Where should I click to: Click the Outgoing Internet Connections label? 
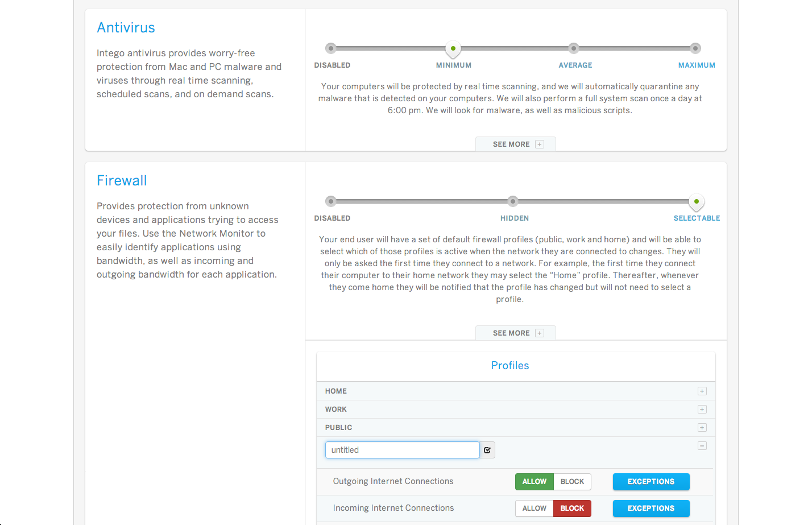[x=393, y=482]
